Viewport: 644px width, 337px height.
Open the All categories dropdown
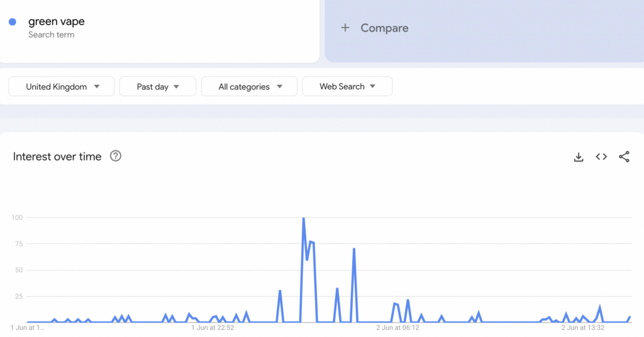coord(249,87)
